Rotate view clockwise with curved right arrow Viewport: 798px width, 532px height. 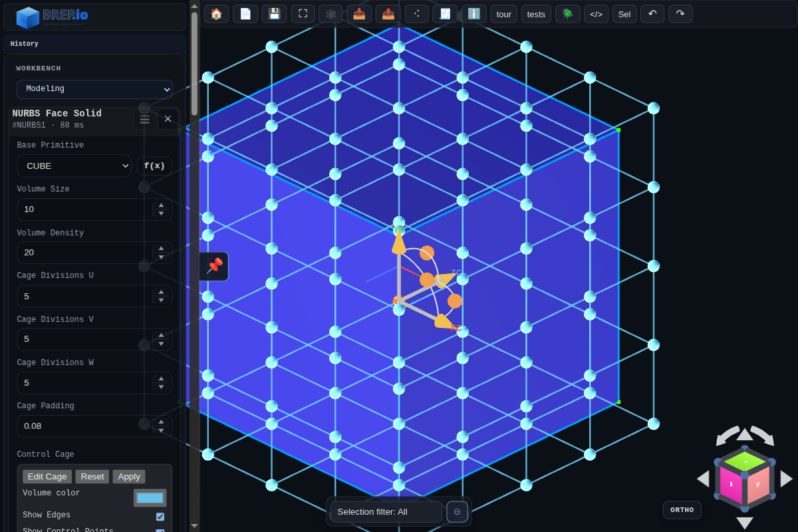click(x=763, y=436)
